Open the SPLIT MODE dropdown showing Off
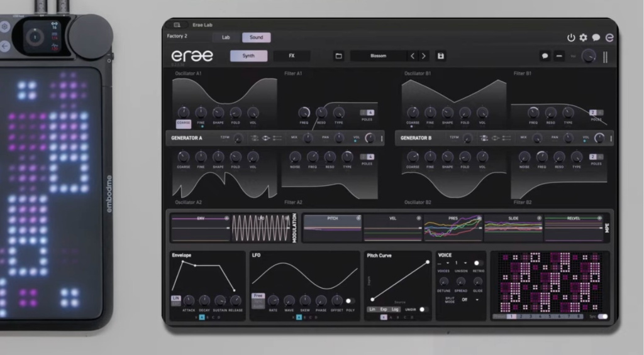 (470, 300)
